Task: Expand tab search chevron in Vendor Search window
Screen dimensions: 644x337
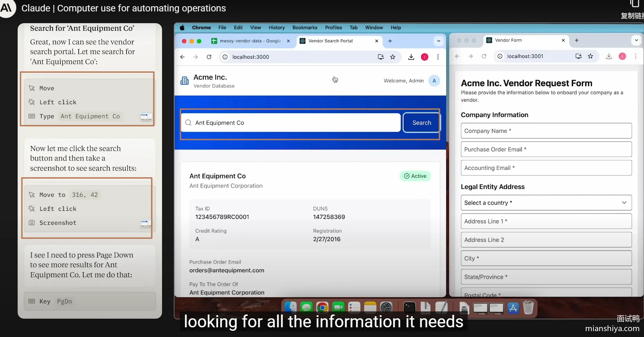Action: tap(439, 41)
